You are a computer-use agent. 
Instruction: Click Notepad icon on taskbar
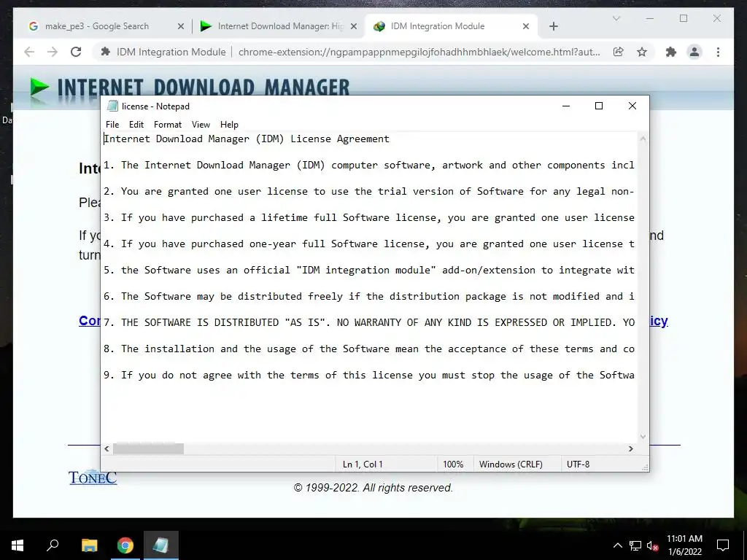click(160, 545)
